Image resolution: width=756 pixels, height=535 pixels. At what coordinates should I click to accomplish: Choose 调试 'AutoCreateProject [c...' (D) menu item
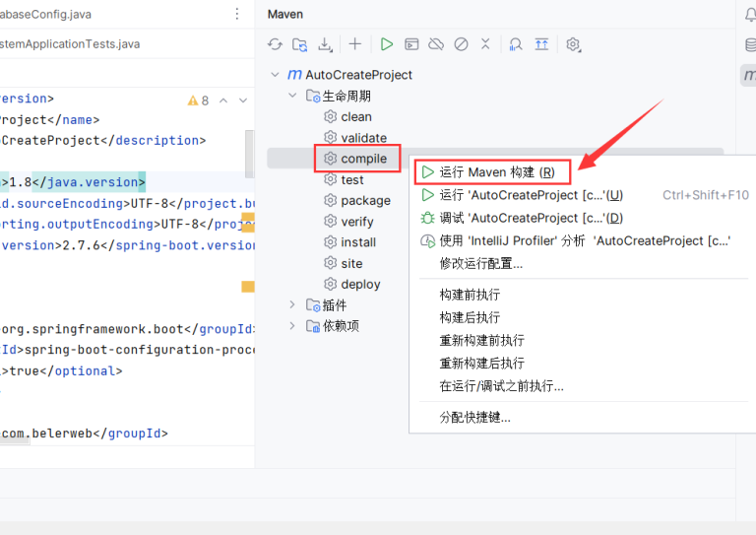[x=584, y=218]
